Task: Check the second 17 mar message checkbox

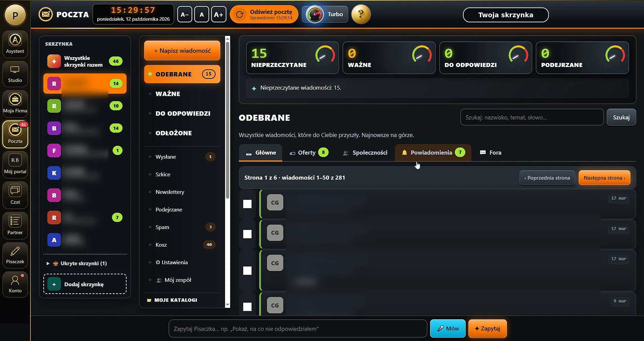Action: point(247,234)
